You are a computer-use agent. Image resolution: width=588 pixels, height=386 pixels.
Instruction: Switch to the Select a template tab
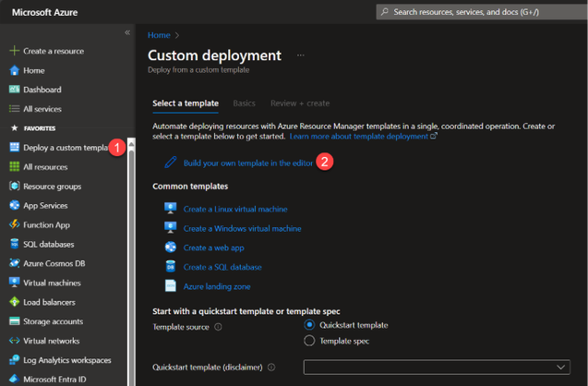tap(186, 103)
